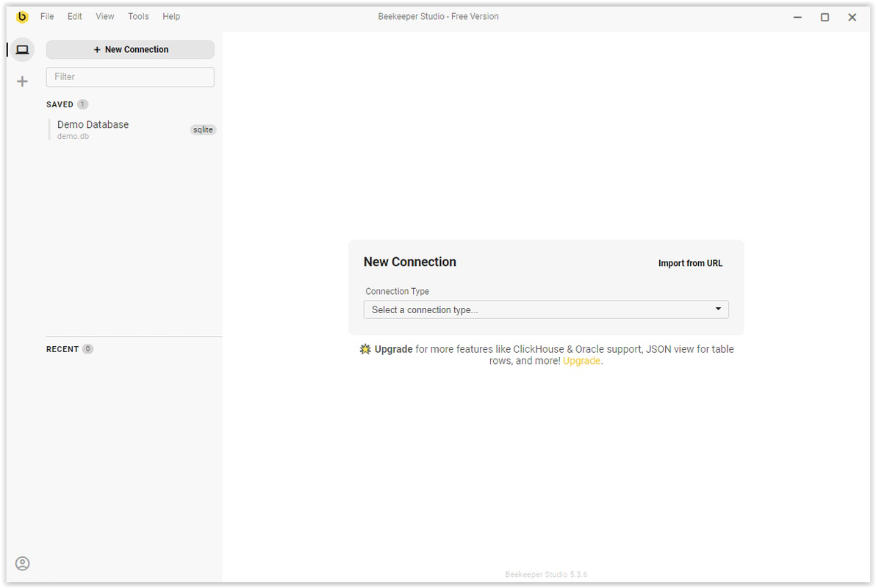Click the RECENT section header
The width and height of the screenshot is (876, 588).
pos(62,349)
